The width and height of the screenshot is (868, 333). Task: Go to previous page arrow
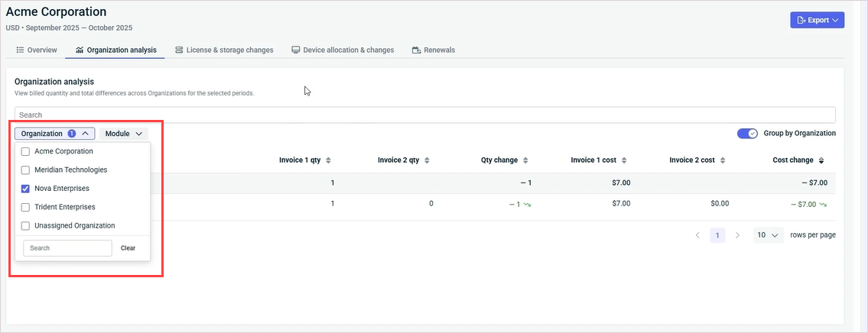pos(697,235)
